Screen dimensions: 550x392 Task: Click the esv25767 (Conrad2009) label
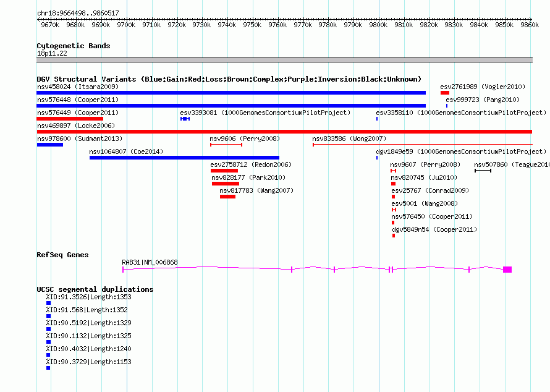pyautogui.click(x=430, y=190)
